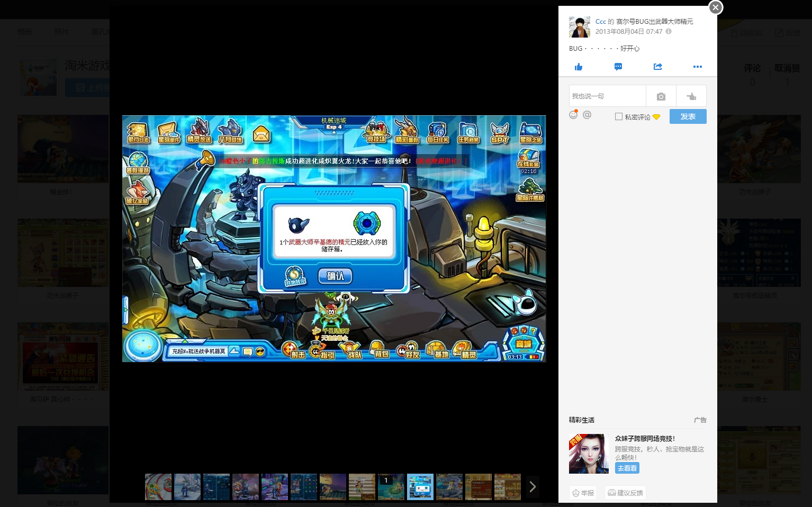Click the 发表 post button
This screenshot has height=507, width=812.
click(x=688, y=116)
